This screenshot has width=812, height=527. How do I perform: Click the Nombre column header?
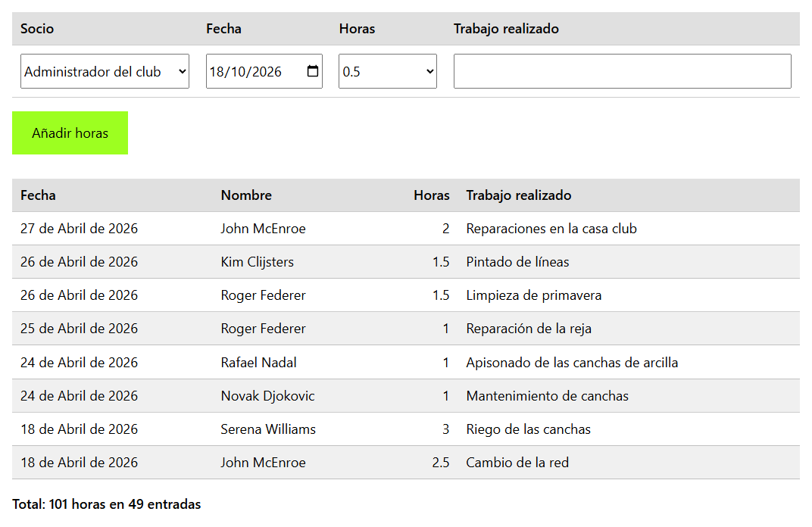246,195
